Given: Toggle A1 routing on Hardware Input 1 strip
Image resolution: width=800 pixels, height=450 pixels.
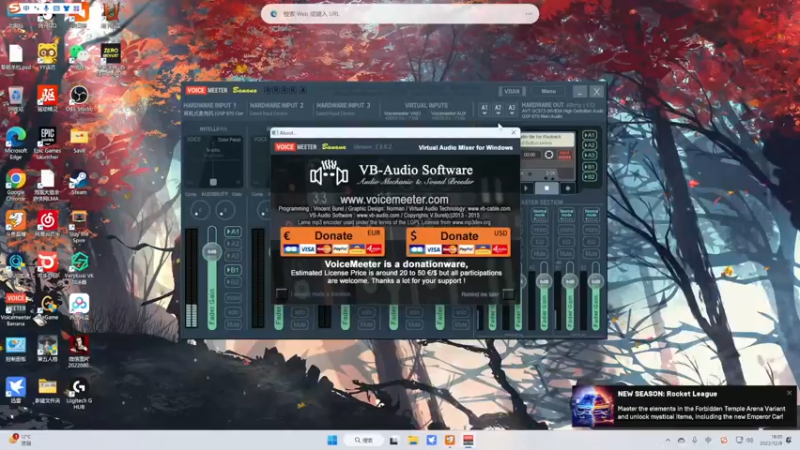Looking at the screenshot, I should click(x=233, y=232).
